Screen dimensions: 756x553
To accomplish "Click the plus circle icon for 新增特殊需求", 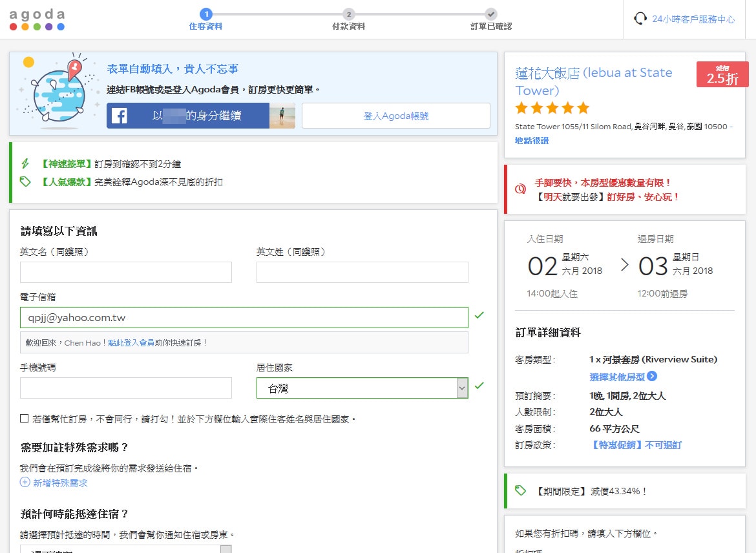I will tap(25, 482).
